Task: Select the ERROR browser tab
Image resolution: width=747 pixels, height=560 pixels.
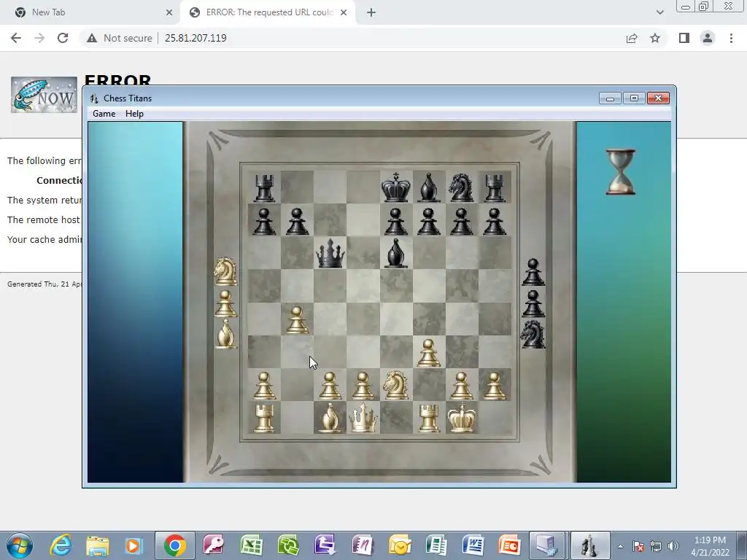Action: [x=269, y=12]
